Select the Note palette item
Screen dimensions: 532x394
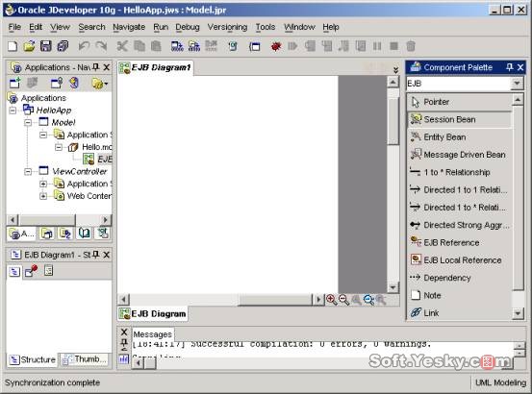[x=460, y=295]
